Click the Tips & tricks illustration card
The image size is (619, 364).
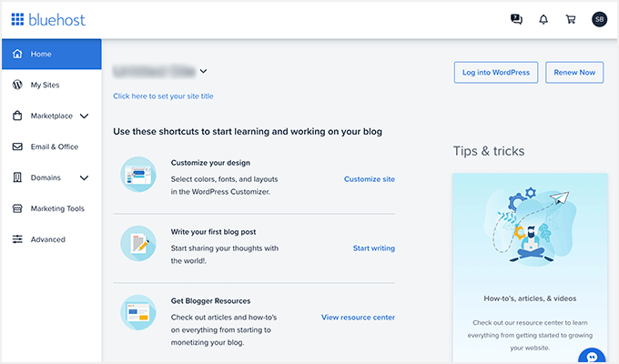point(530,268)
